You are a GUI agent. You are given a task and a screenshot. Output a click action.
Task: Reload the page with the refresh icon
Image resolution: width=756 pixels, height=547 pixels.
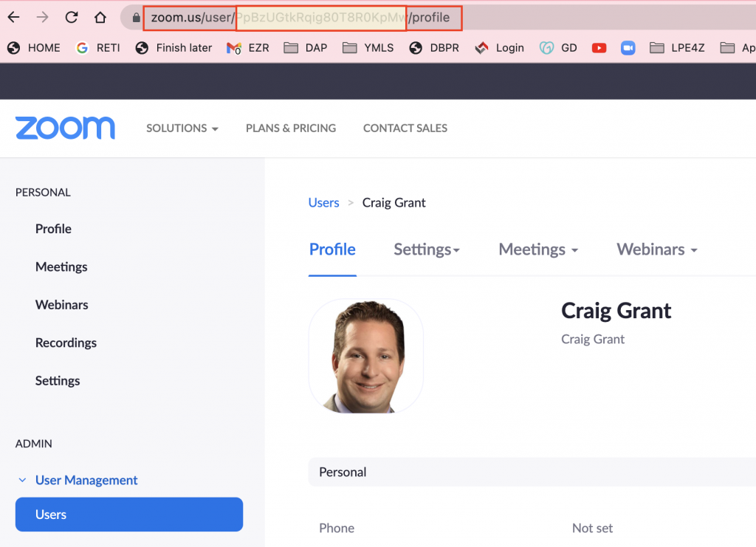point(72,18)
